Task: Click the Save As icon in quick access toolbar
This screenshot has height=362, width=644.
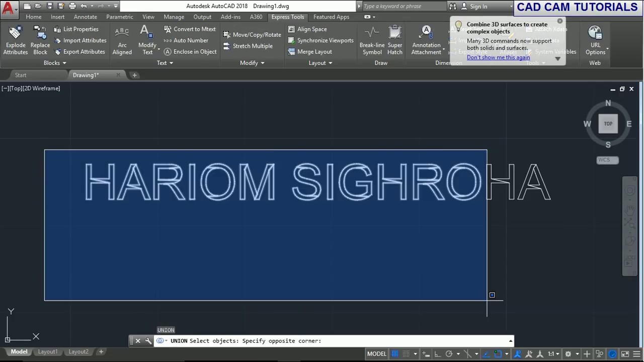Action: [61, 6]
